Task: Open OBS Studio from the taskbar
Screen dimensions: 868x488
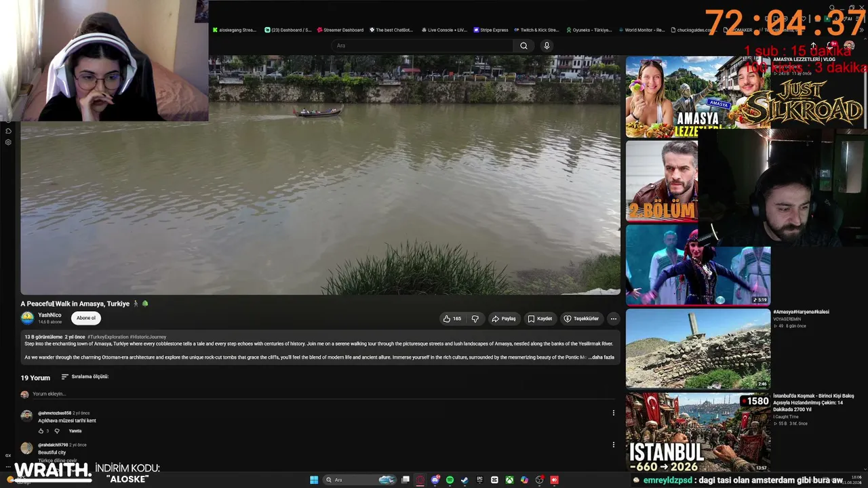Action: tap(539, 480)
